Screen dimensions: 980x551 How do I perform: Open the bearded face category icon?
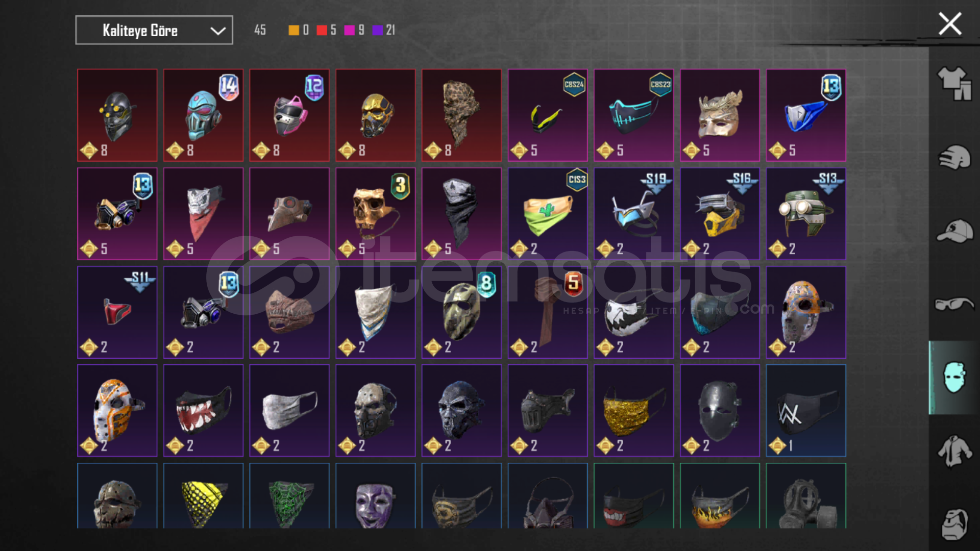click(954, 524)
